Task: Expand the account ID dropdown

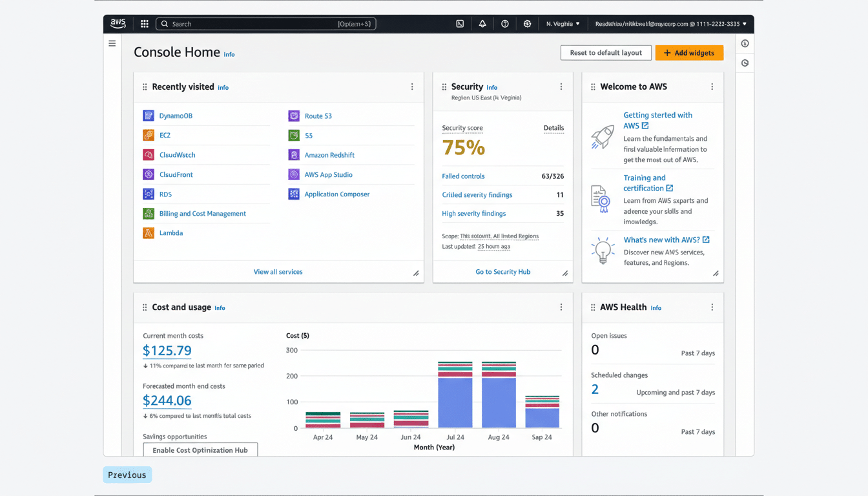Action: point(668,23)
